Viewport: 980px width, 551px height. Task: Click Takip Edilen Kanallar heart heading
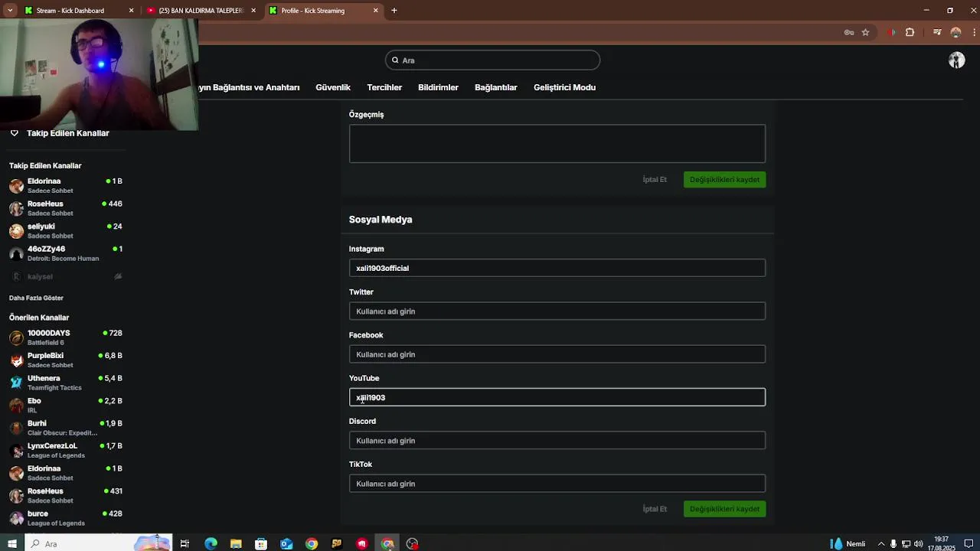[60, 133]
